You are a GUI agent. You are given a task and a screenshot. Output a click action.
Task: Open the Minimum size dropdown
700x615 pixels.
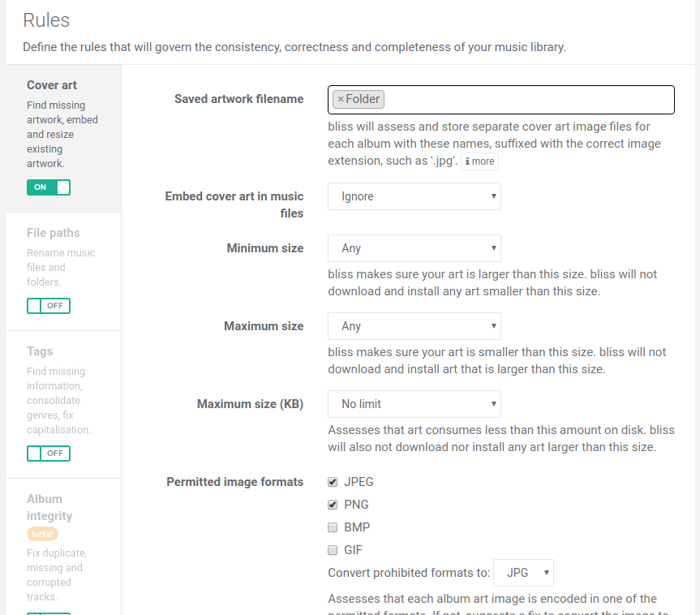point(414,248)
